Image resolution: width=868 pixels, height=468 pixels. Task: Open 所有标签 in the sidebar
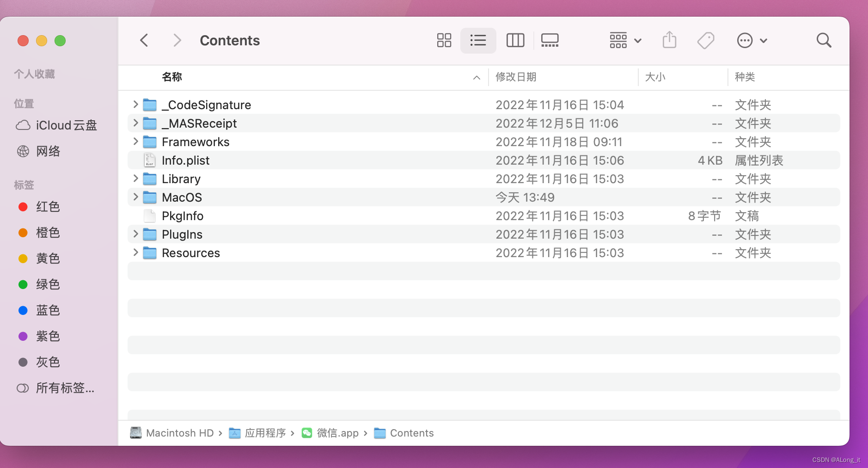coord(65,388)
